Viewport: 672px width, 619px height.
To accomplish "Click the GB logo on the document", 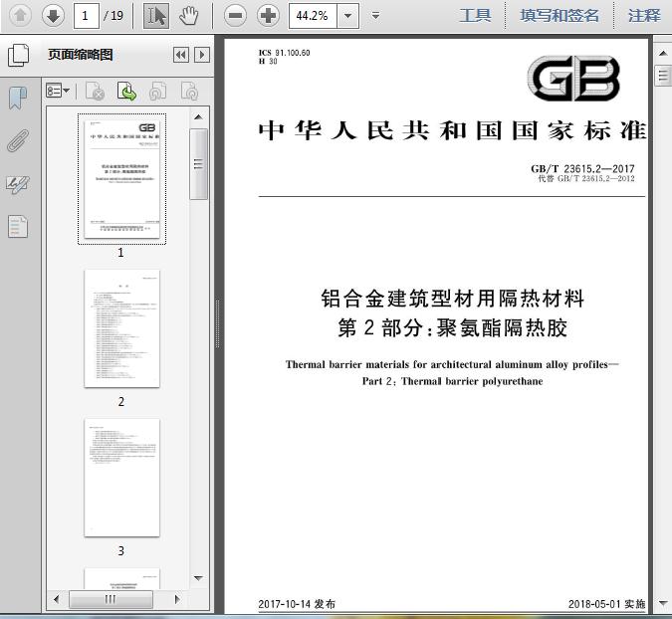I will click(x=573, y=78).
